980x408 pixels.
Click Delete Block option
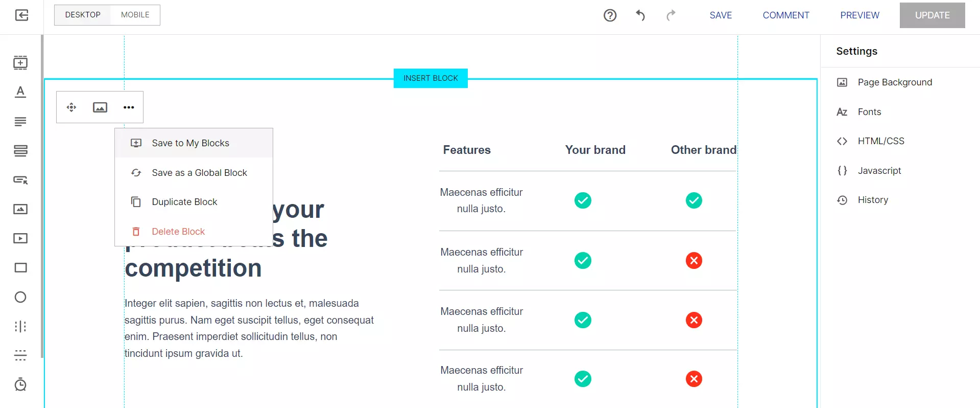tap(178, 232)
